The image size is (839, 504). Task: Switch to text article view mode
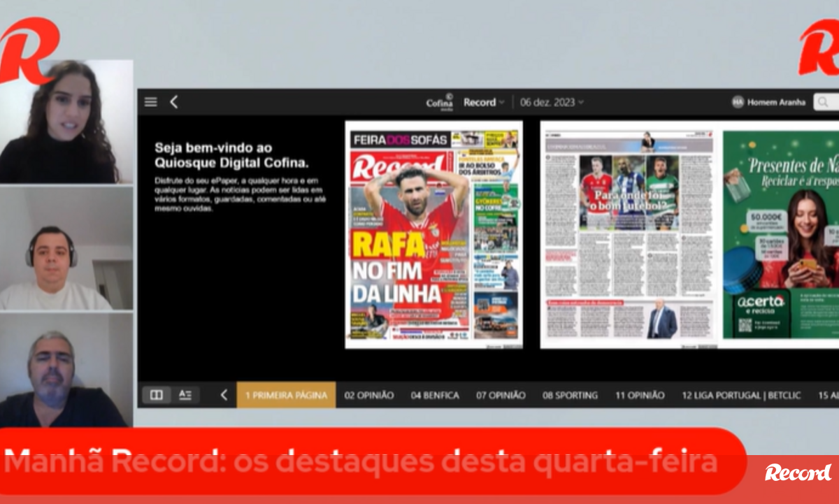185,395
